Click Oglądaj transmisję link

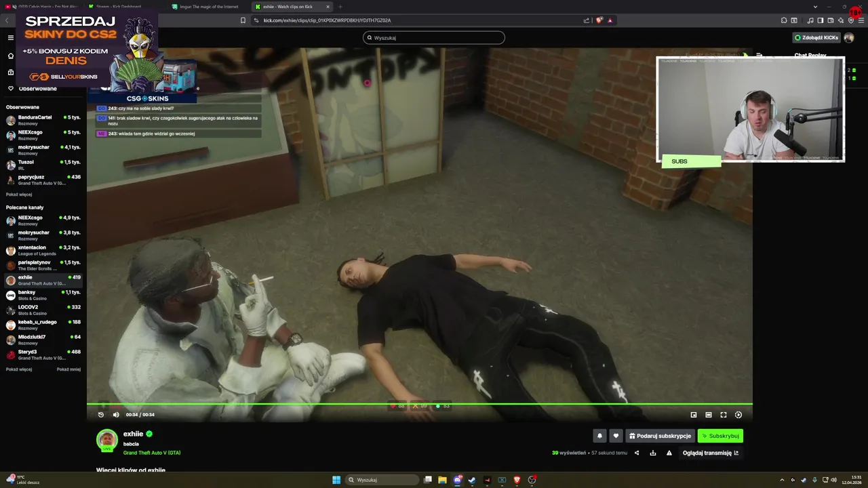point(711,453)
